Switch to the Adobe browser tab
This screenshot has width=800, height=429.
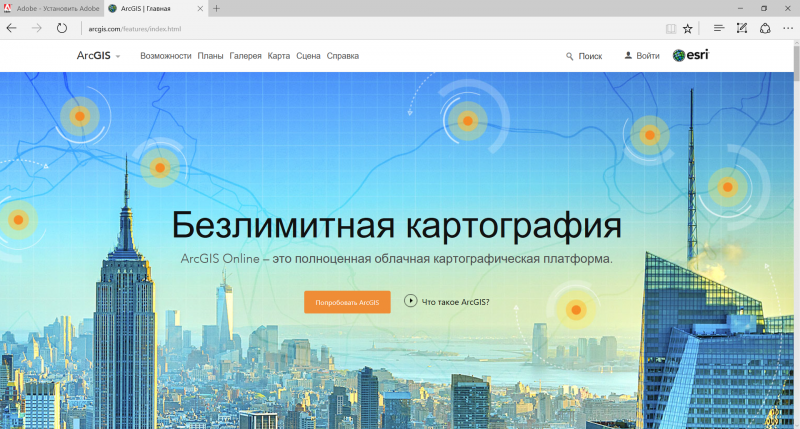tap(50, 8)
